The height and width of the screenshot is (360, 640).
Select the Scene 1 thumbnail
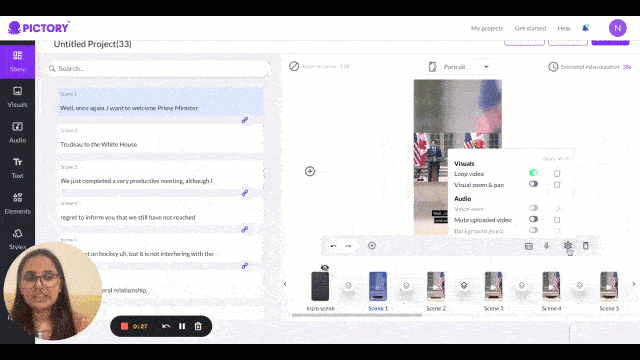coord(378,287)
